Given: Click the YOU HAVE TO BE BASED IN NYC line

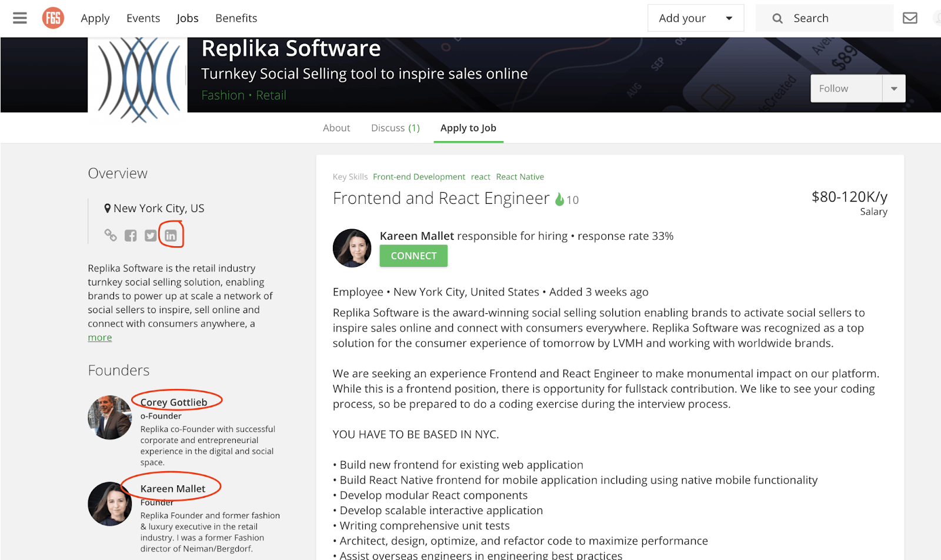Looking at the screenshot, I should pyautogui.click(x=416, y=435).
